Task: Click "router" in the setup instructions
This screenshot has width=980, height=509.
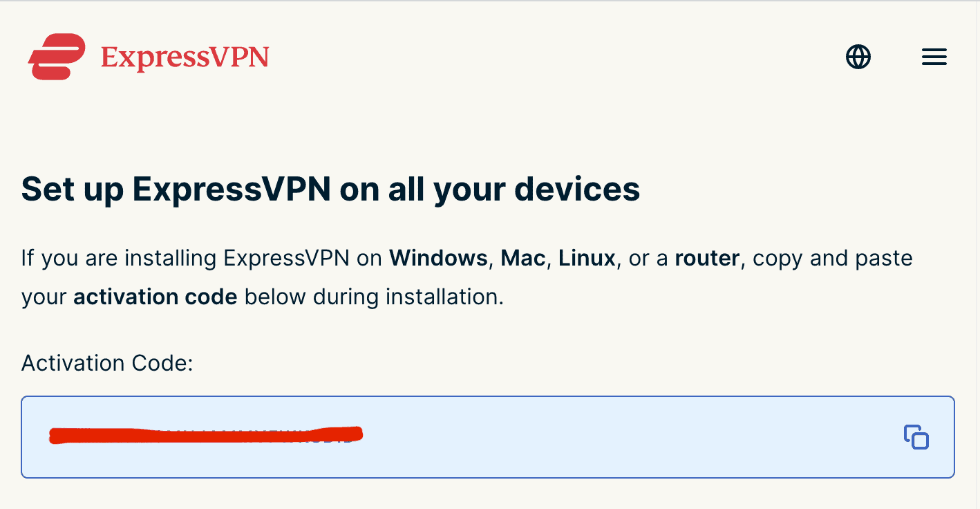Action: (707, 258)
